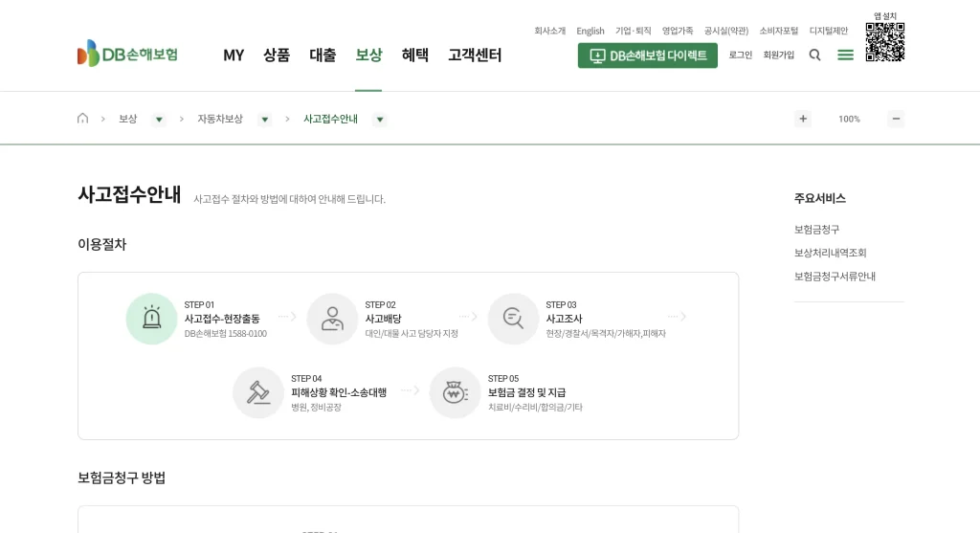Click 보험금청구서류안내 in 주요서비스
The height and width of the screenshot is (533, 980).
835,277
